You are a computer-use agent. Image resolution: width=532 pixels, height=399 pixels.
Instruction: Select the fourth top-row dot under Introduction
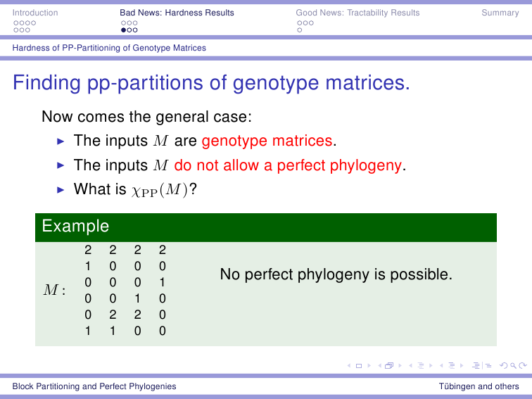coord(33,23)
